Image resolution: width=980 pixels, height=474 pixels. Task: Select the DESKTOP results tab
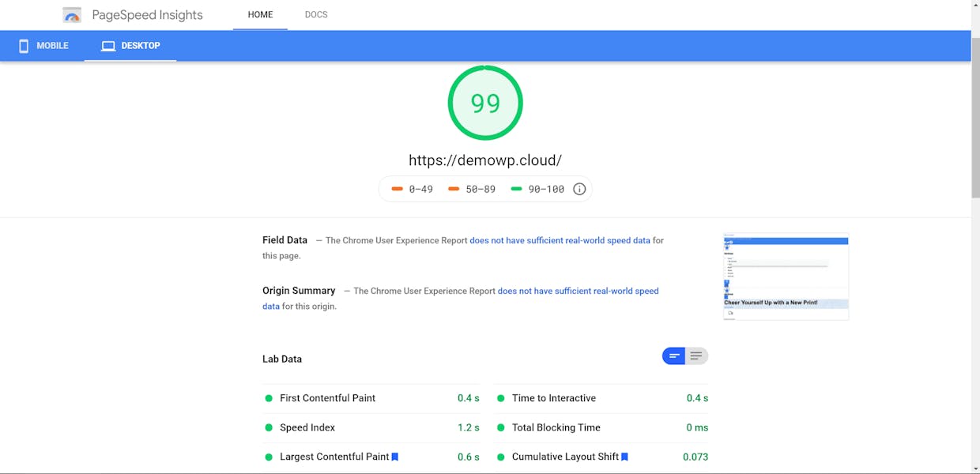tap(130, 46)
